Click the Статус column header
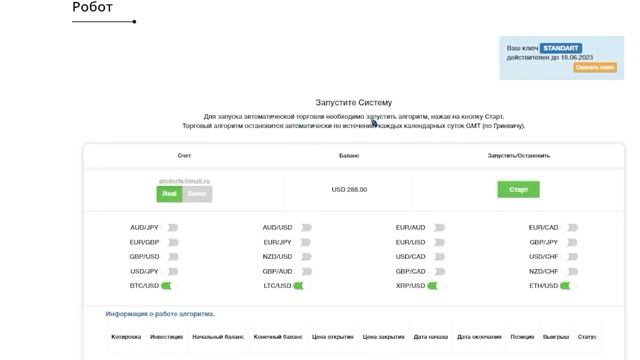This screenshot has height=360, width=640. pos(587,337)
